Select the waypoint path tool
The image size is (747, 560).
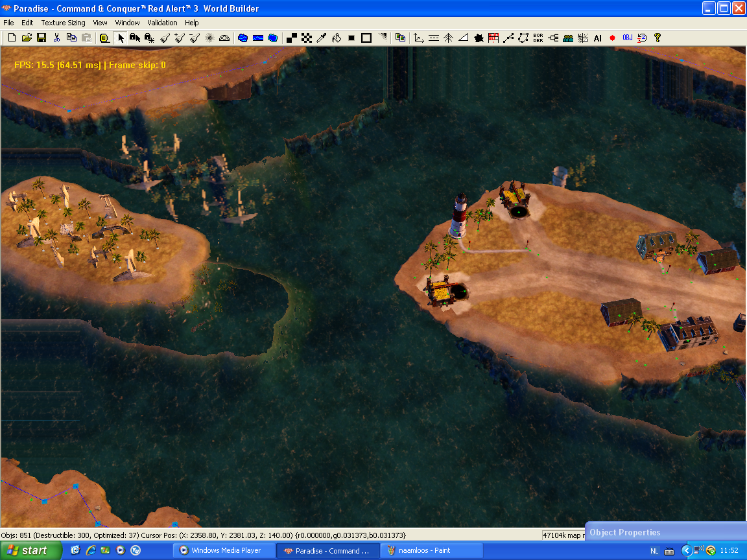tap(508, 38)
